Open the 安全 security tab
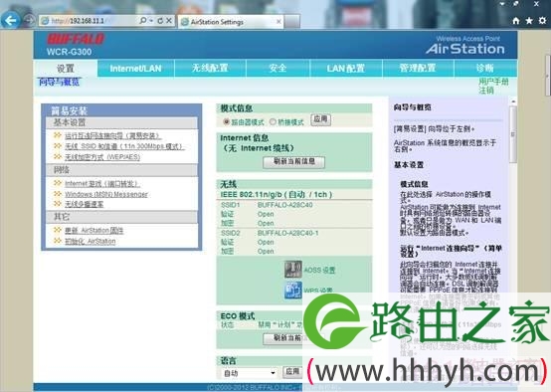551x392 pixels. click(277, 69)
